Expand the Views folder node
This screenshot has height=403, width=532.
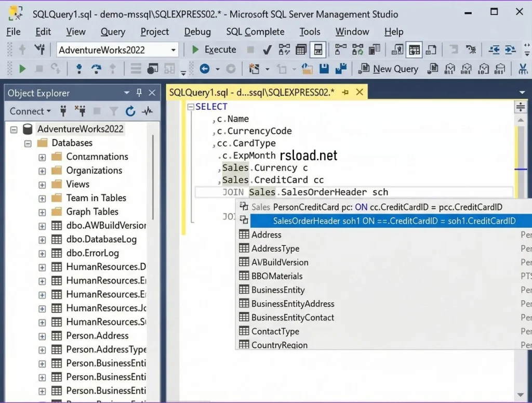point(42,184)
